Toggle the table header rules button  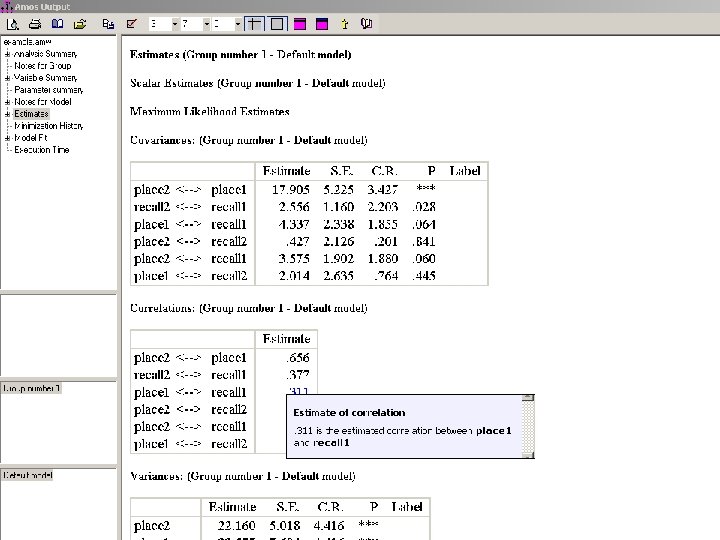pos(254,24)
